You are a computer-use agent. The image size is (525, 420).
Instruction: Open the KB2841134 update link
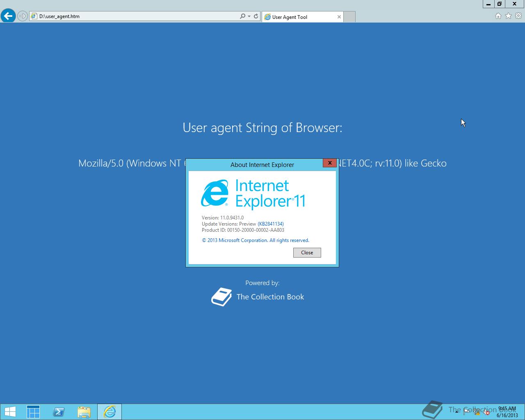pos(271,224)
